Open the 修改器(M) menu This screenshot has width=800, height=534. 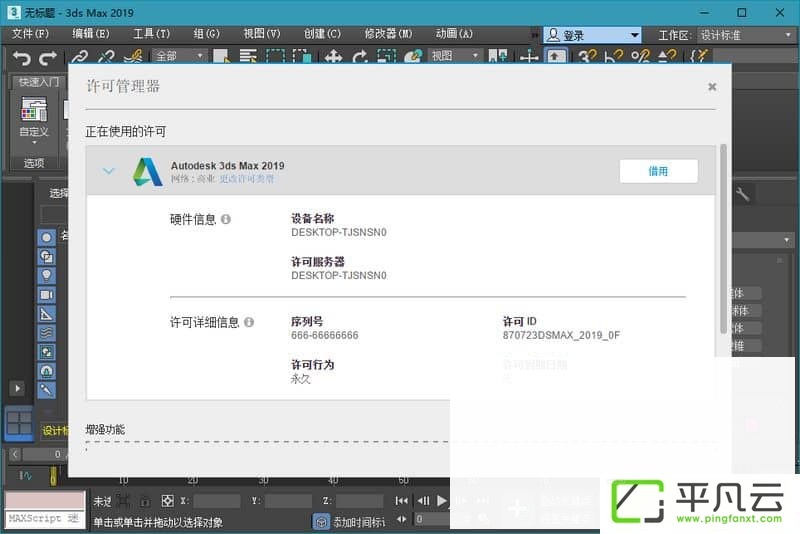(388, 34)
